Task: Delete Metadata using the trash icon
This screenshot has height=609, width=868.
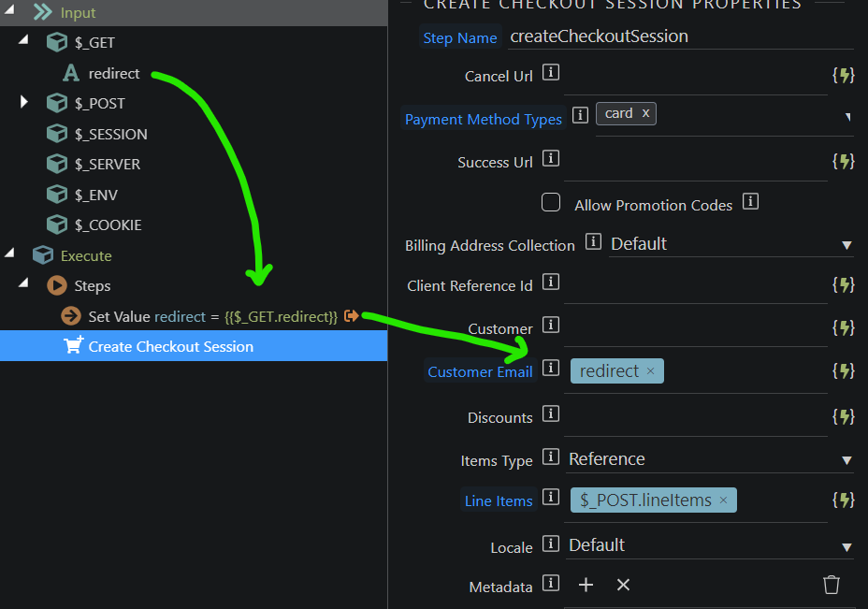Action: pos(831,585)
